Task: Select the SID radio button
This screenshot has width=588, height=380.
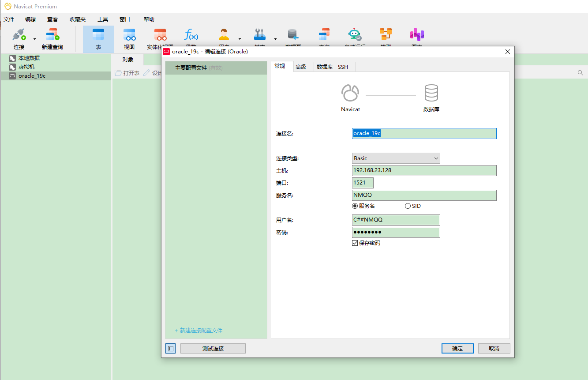Action: point(408,206)
